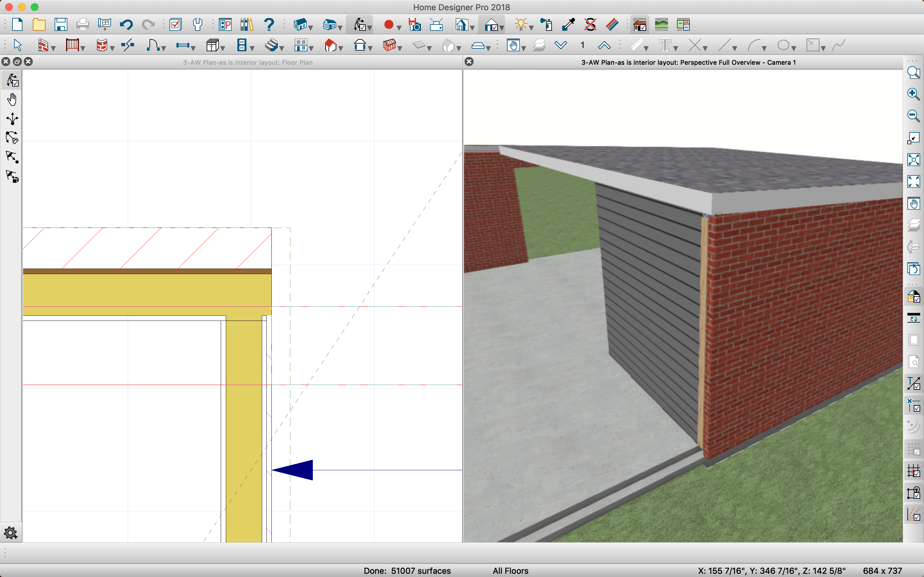Select the Break Wall tool icon
924x577 pixels.
[127, 46]
